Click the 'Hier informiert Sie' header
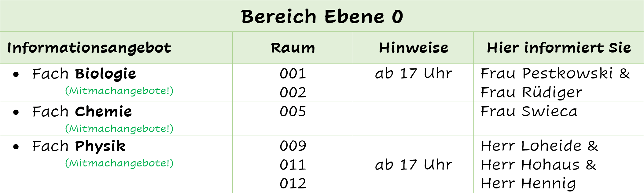644x193 pixels. tap(559, 48)
